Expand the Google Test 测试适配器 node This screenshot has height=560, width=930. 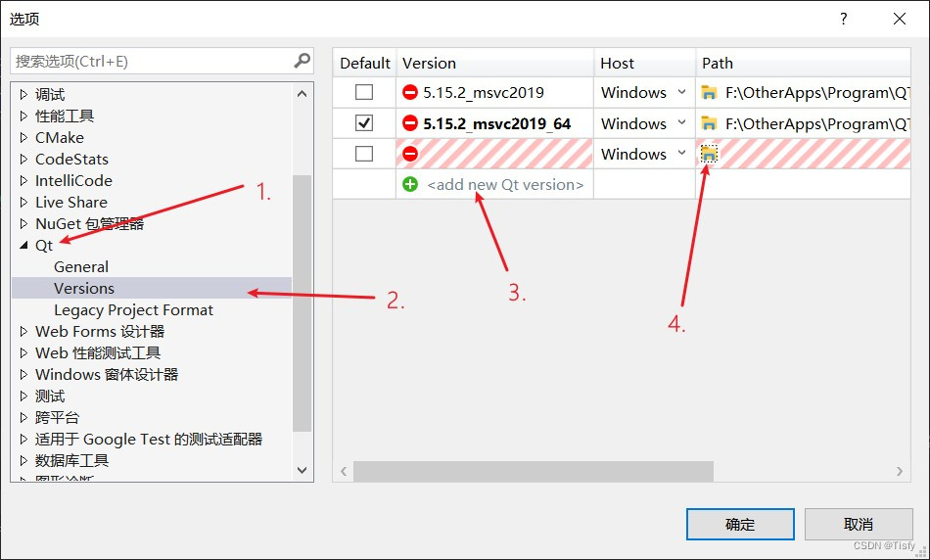pyautogui.click(x=23, y=439)
